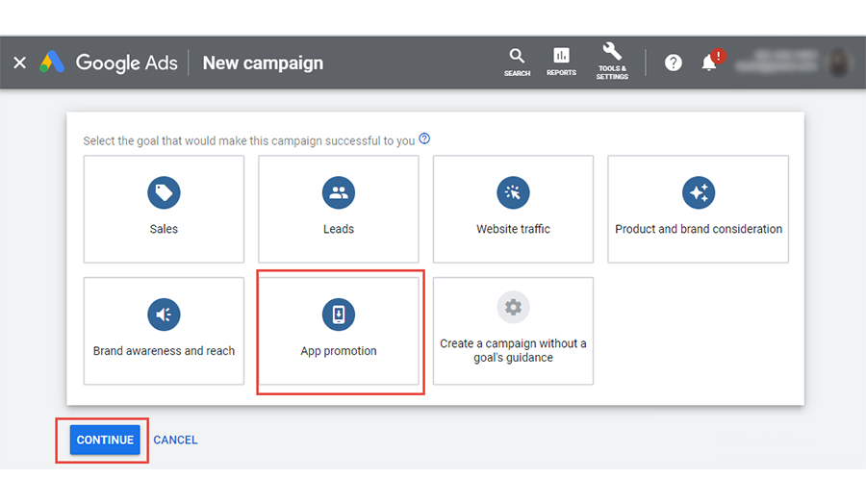Open the blurred account profile avatar
This screenshot has height=504, width=866.
[839, 63]
